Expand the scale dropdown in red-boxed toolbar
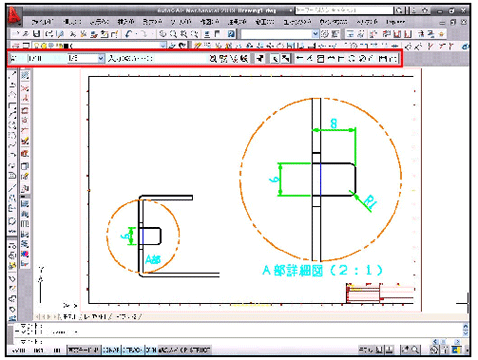The height and width of the screenshot is (360, 478). click(x=101, y=59)
